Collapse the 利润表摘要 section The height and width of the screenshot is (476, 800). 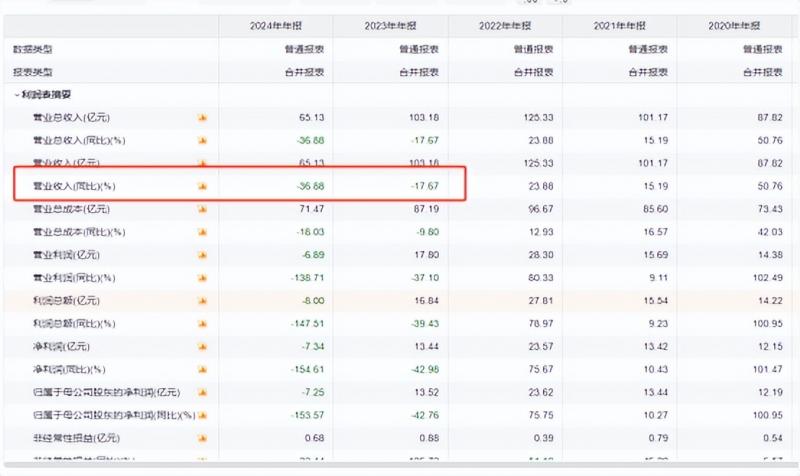(x=17, y=95)
